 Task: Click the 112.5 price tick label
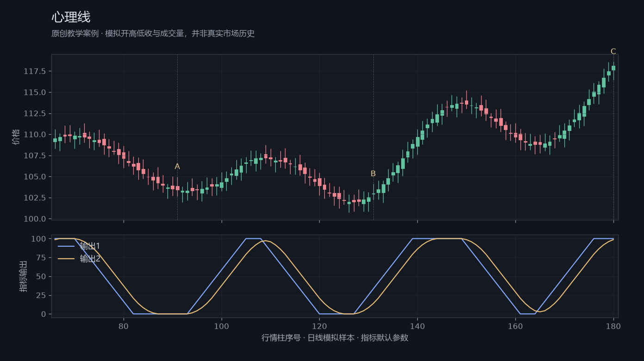35,113
